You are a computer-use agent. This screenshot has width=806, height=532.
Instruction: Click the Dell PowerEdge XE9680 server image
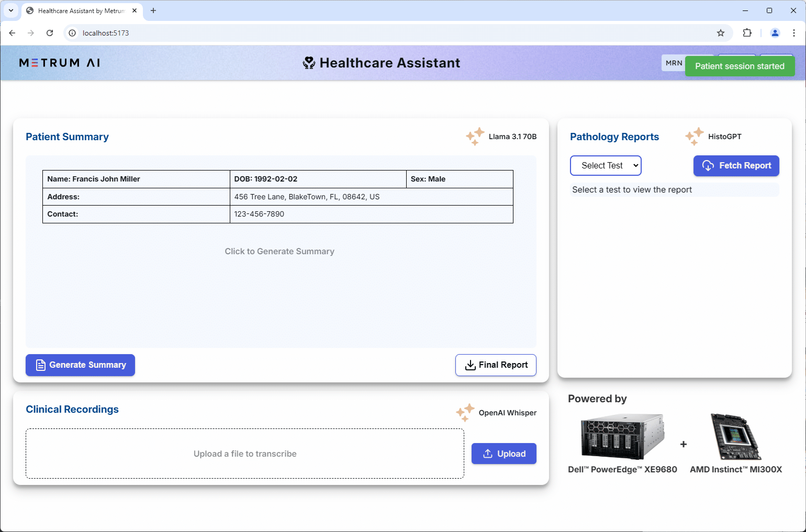(x=623, y=437)
